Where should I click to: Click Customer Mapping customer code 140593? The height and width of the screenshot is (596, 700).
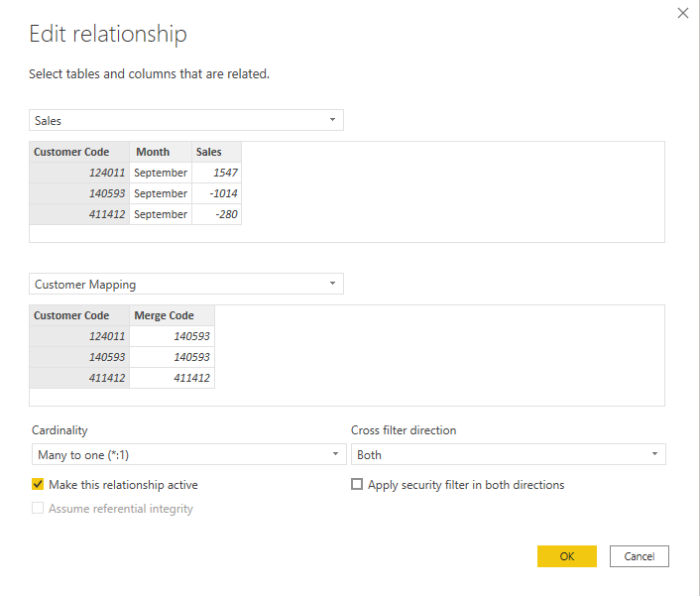tap(79, 357)
